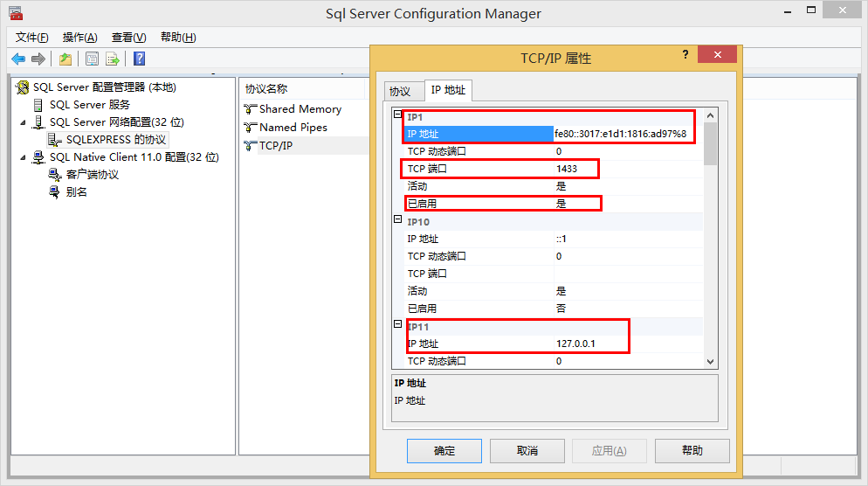
Task: Select the SQL Server 服务 node
Action: pyautogui.click(x=89, y=105)
